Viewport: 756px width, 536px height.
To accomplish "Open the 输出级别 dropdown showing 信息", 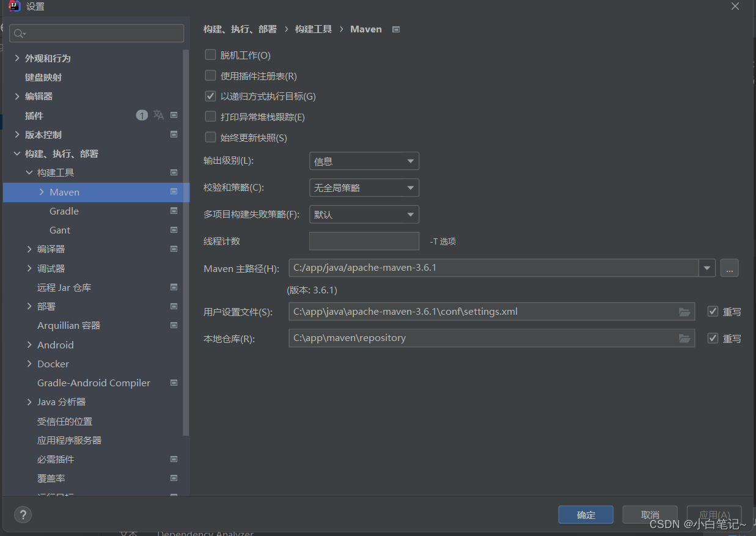I will click(x=364, y=161).
